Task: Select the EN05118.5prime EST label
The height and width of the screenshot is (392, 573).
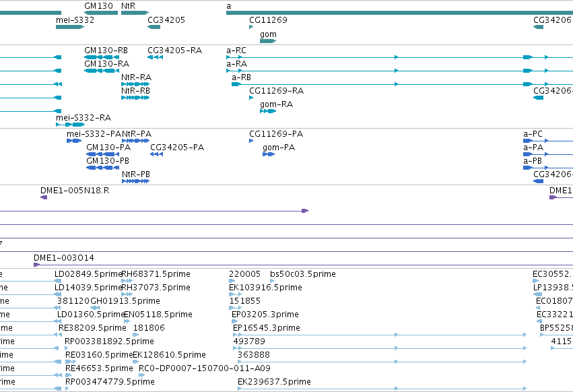Action: 158,315
